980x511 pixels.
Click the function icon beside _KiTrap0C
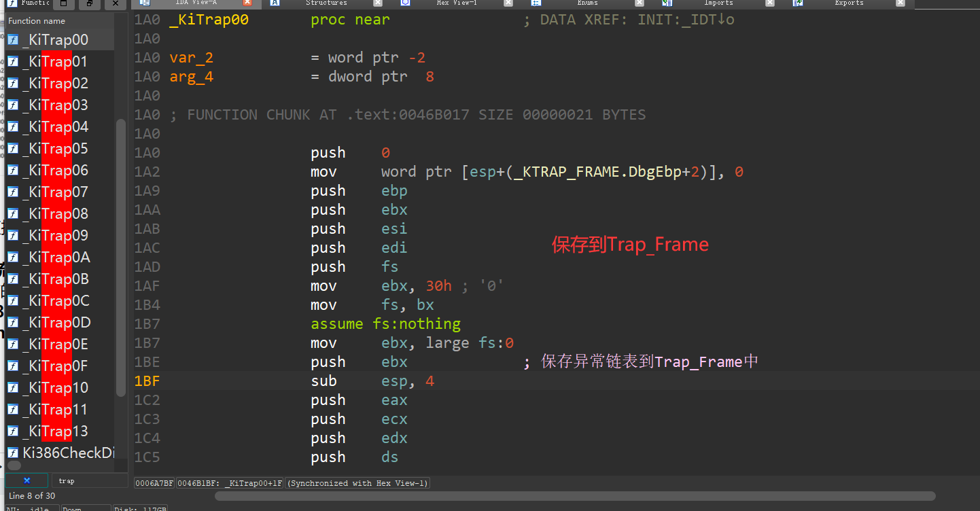(x=13, y=301)
